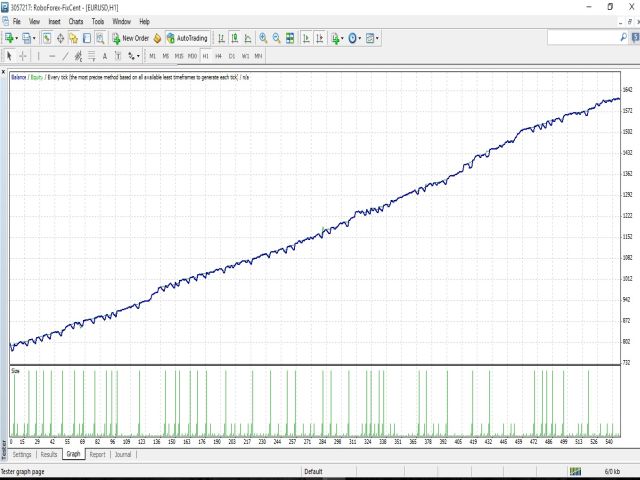Zoom out on the chart
Viewport: 640px width, 480px height.
point(276,38)
